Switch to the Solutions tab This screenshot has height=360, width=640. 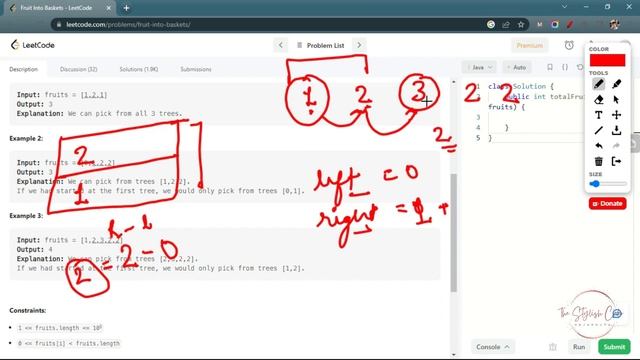click(139, 69)
